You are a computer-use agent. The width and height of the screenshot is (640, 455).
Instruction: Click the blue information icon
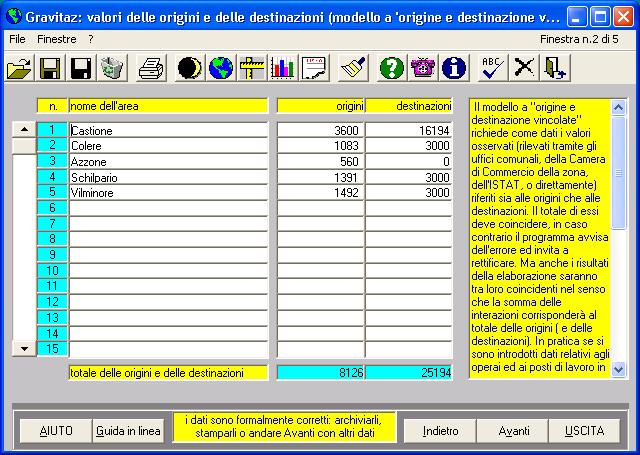(455, 68)
